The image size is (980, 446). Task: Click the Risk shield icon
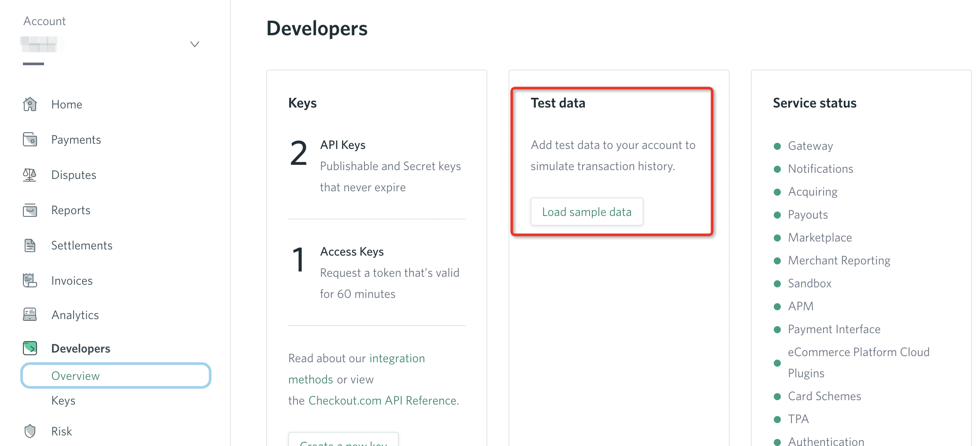click(x=30, y=431)
